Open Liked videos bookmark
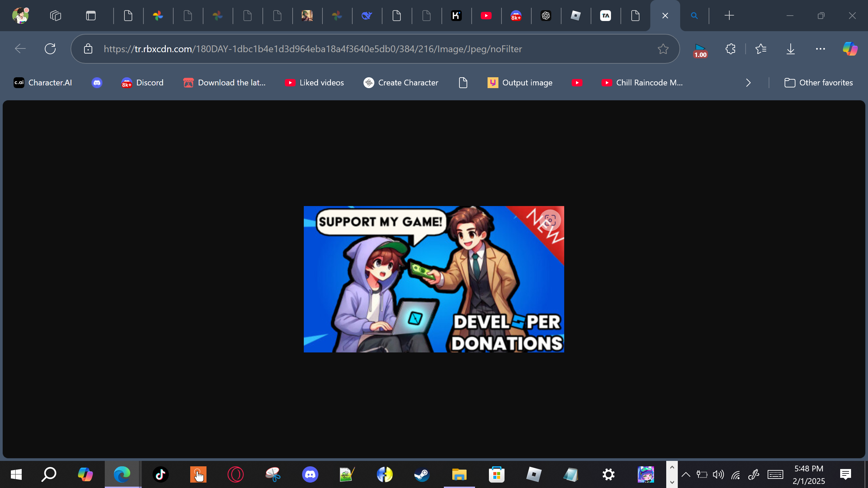 314,83
